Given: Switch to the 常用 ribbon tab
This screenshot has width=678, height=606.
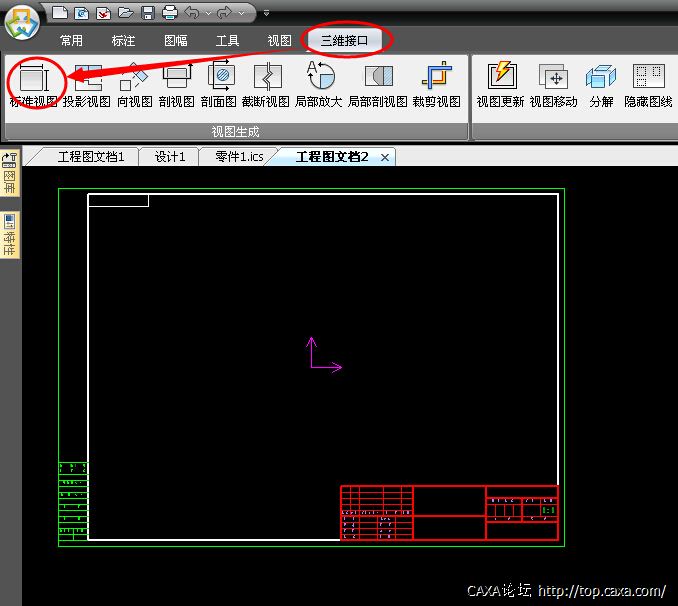Looking at the screenshot, I should pyautogui.click(x=71, y=41).
